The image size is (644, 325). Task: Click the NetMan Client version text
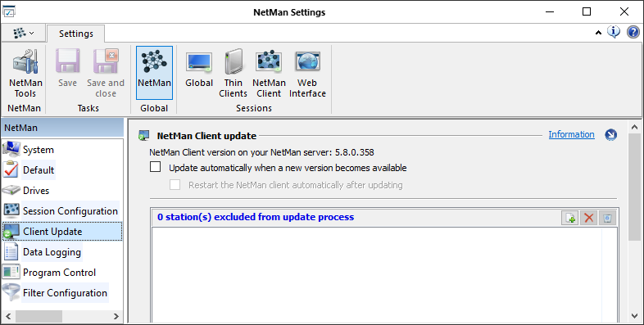click(x=261, y=152)
